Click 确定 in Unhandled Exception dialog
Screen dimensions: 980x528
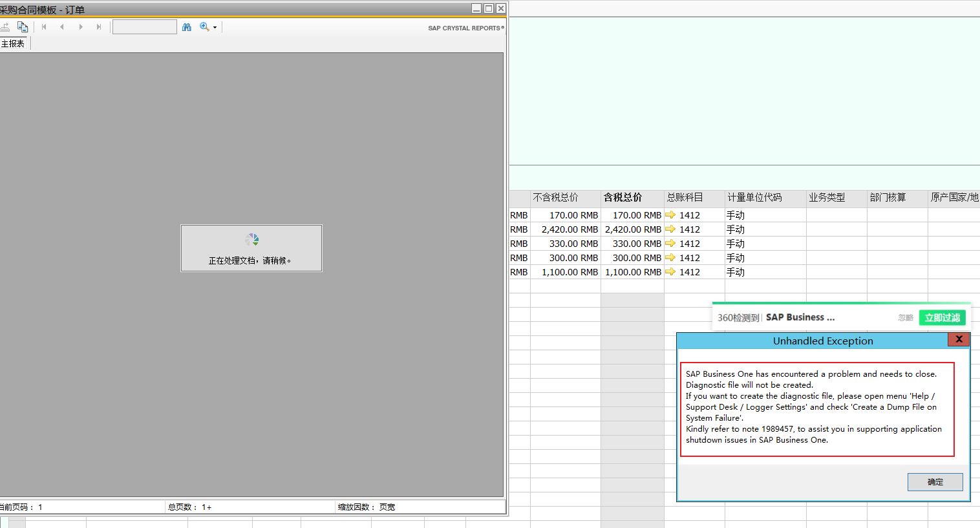point(935,482)
